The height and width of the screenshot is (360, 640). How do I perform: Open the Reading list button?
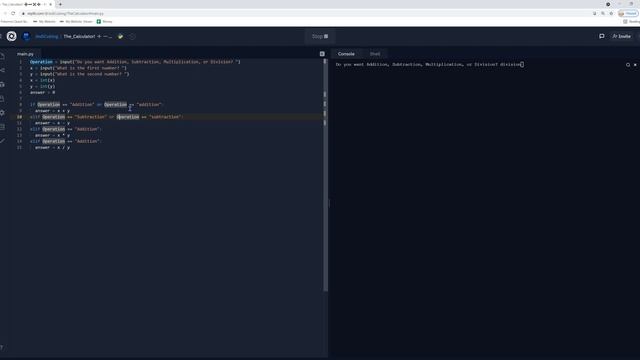tap(631, 22)
